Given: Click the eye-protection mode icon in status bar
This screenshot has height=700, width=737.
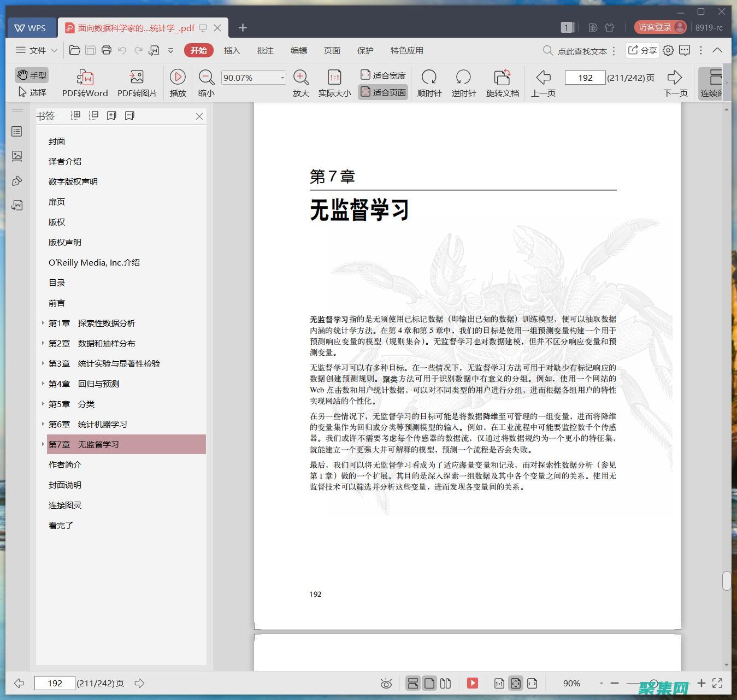Looking at the screenshot, I should pyautogui.click(x=386, y=683).
